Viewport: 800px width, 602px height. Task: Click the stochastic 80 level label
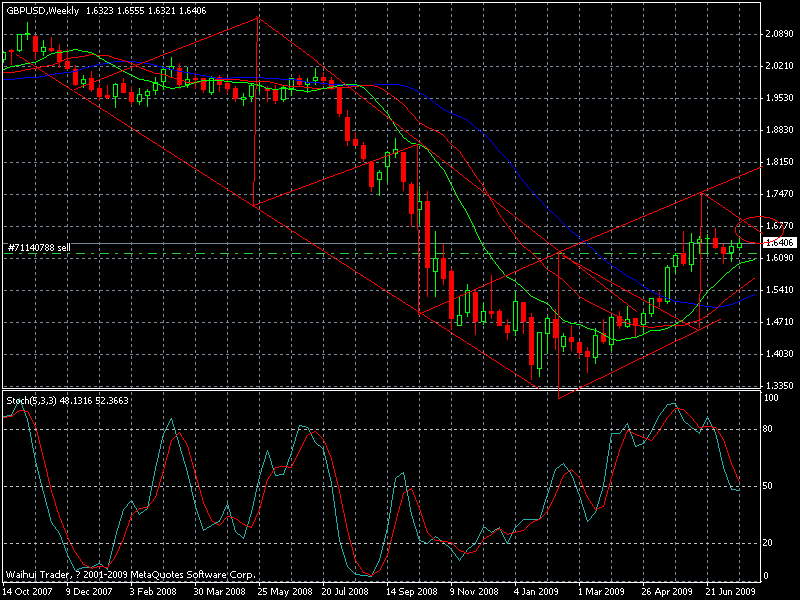click(x=767, y=429)
